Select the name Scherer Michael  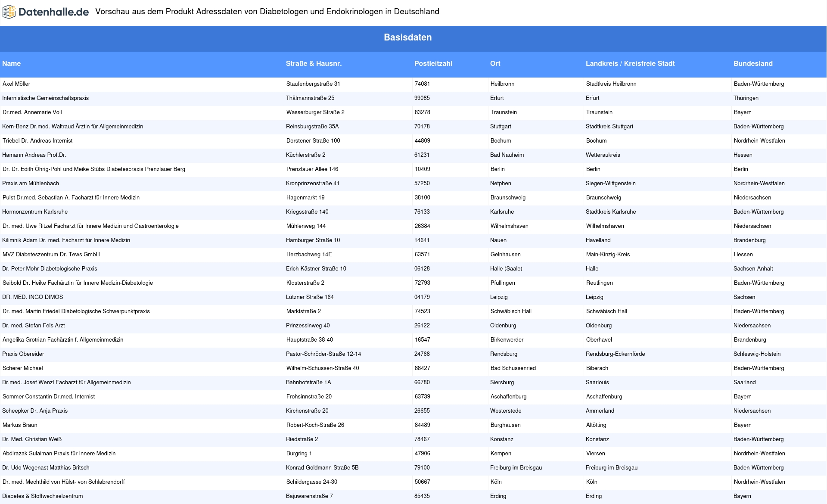pyautogui.click(x=23, y=368)
